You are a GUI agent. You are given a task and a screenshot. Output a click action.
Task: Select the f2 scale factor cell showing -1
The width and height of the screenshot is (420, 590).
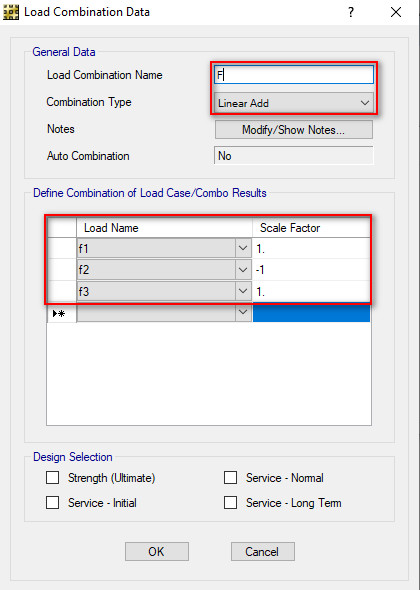[x=311, y=270]
